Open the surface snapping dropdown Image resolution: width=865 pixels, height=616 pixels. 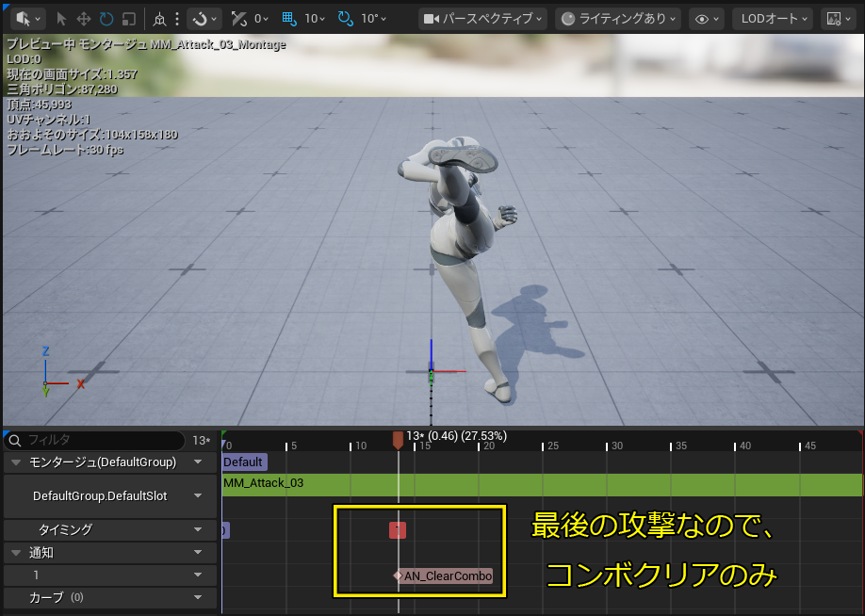click(x=204, y=19)
